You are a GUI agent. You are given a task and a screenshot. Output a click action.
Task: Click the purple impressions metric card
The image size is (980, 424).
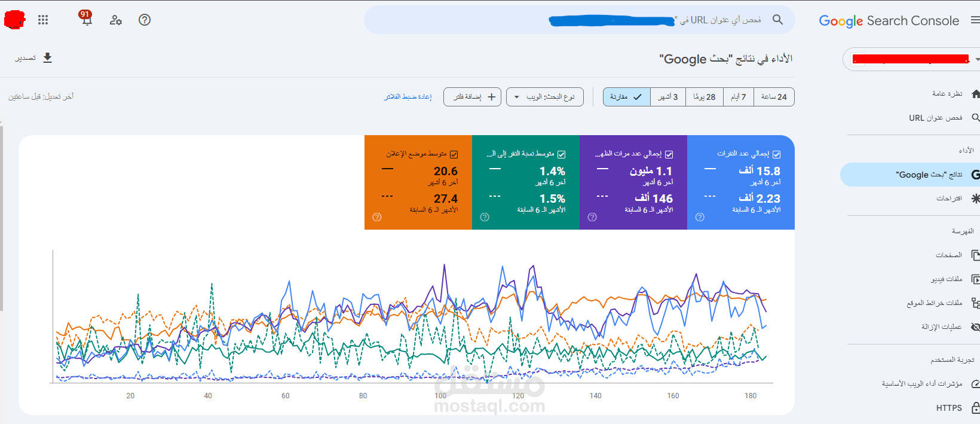pyautogui.click(x=633, y=182)
